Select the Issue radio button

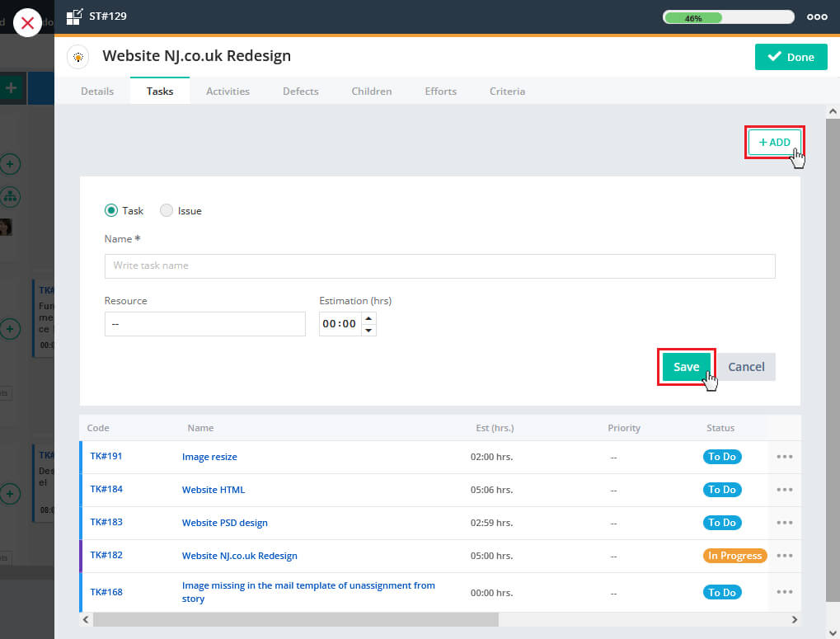click(x=167, y=210)
